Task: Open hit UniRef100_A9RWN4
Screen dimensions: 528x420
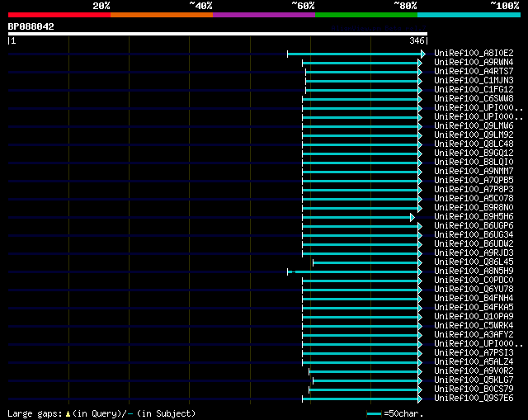Action: 474,63
